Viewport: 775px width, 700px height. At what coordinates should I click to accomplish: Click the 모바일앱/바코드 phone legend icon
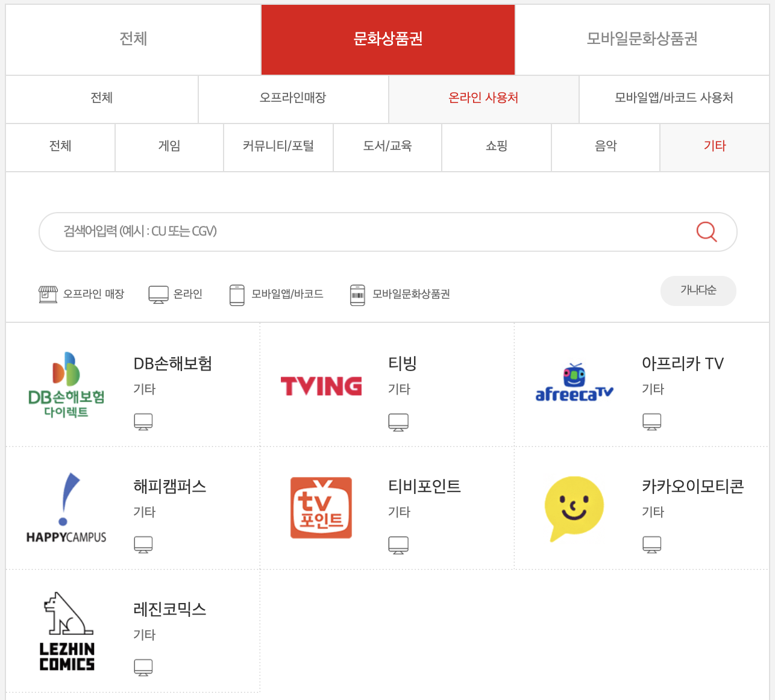tap(237, 295)
